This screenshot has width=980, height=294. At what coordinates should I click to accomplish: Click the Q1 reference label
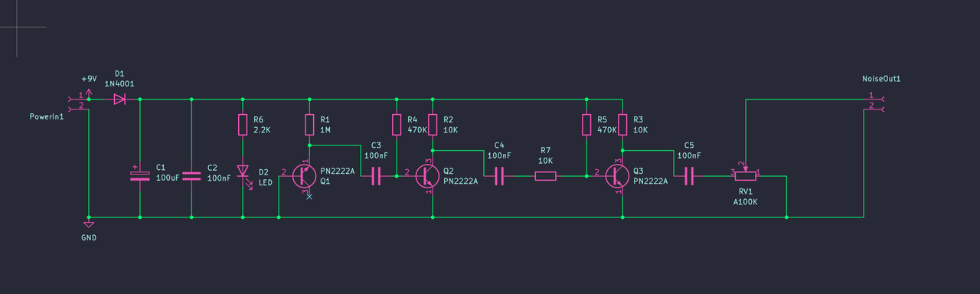point(325,181)
